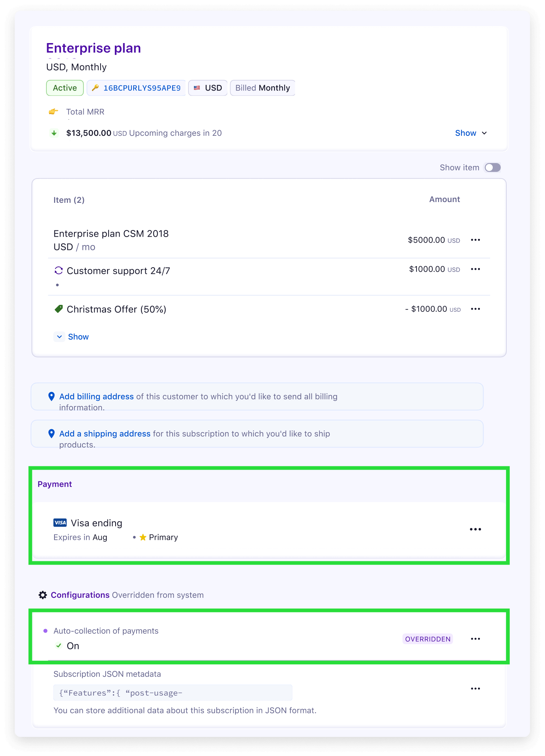Click the Billed Monthly badge
Screen dimensions: 545x756
[262, 88]
